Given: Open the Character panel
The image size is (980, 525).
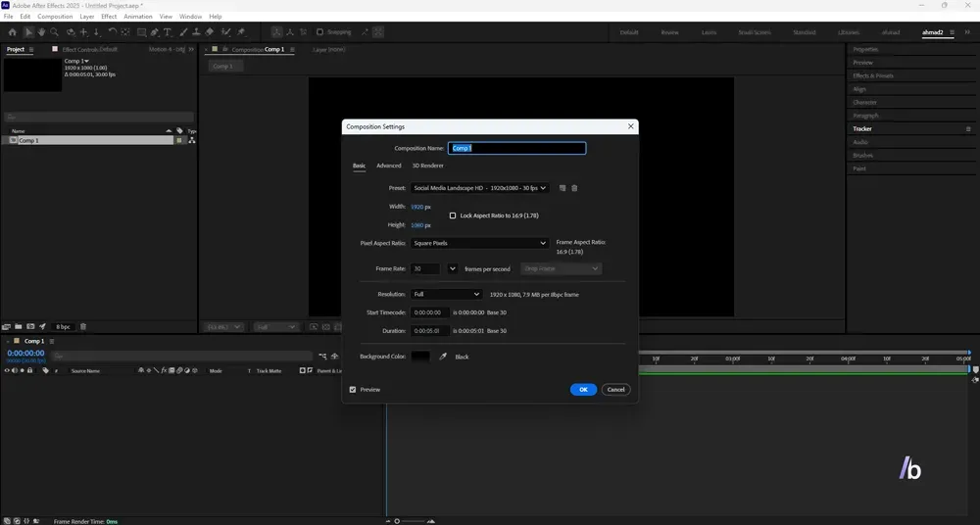Looking at the screenshot, I should (x=865, y=102).
